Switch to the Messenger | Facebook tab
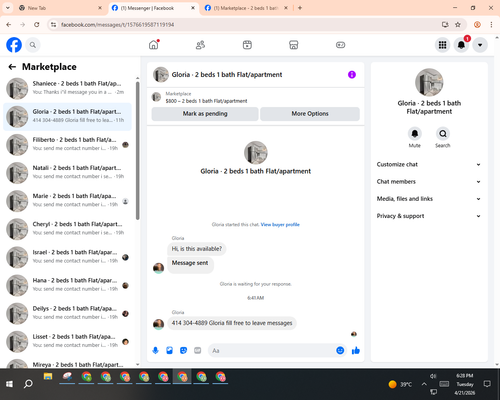 (153, 8)
